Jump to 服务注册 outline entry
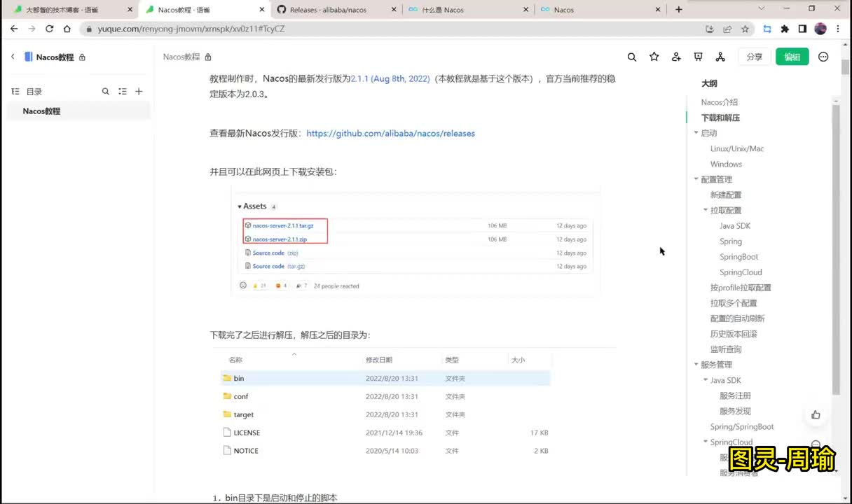The image size is (852, 504). pyautogui.click(x=735, y=395)
